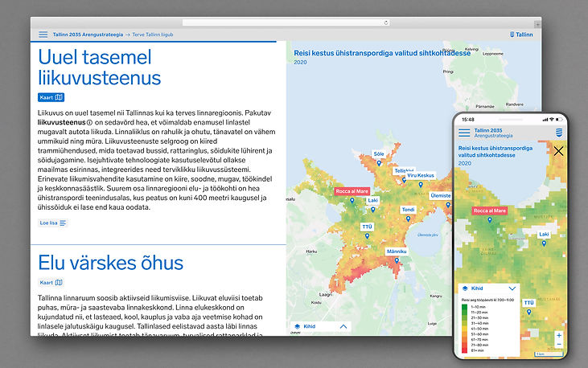
Task: Click the Männiku map pin on the desktop map
Action: (397, 260)
